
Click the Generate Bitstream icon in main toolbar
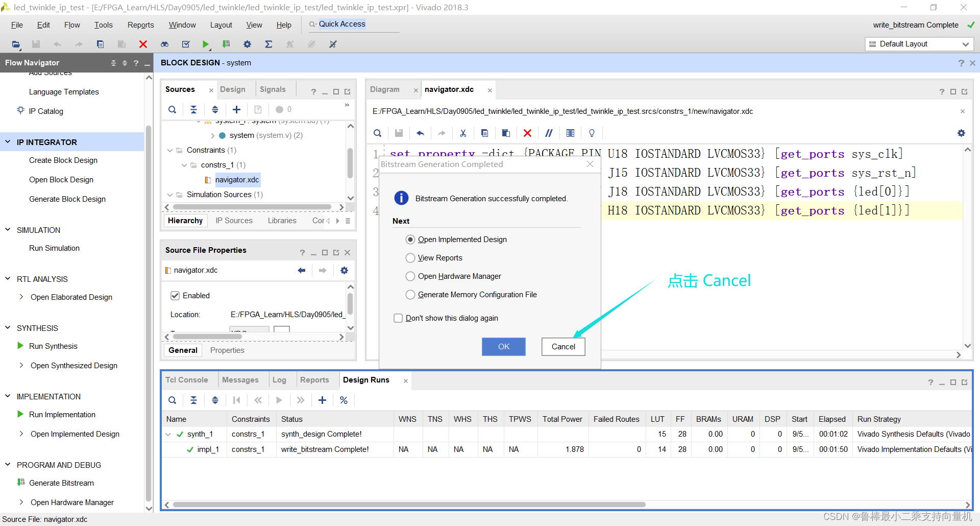coord(226,44)
